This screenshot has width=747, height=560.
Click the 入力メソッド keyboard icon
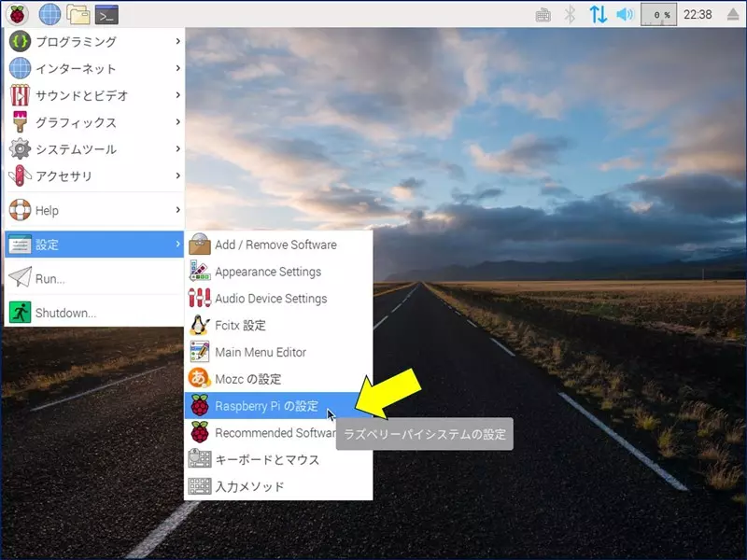pos(200,486)
